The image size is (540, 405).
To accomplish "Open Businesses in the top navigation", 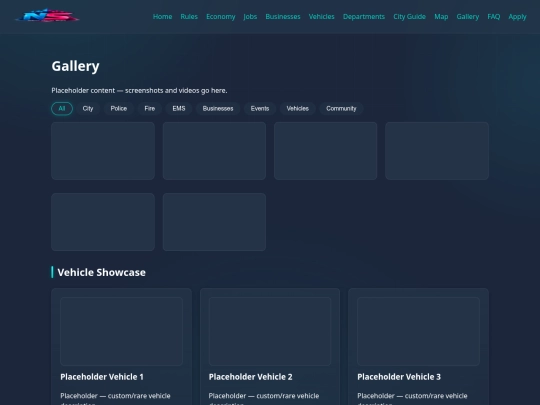I will 283,17.
